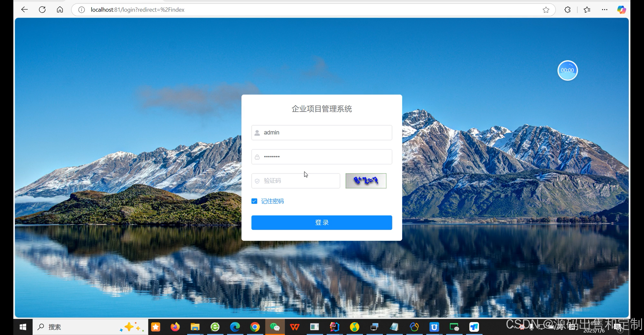The height and width of the screenshot is (335, 644).
Task: Click the 登录 button
Action: tap(321, 223)
